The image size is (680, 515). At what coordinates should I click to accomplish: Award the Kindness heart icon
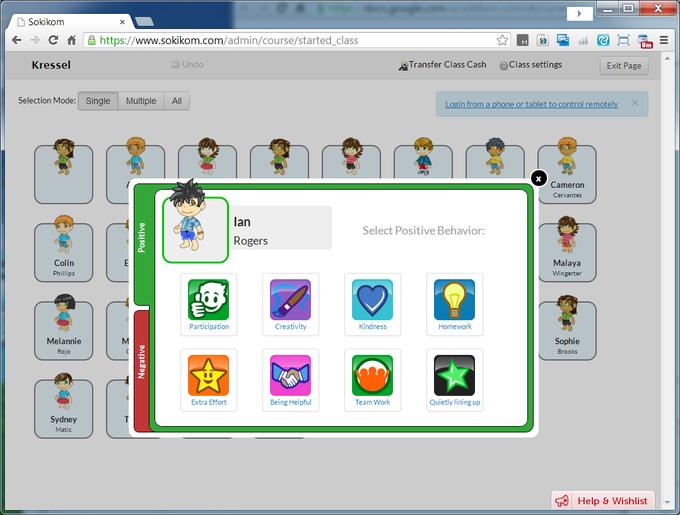click(x=373, y=304)
